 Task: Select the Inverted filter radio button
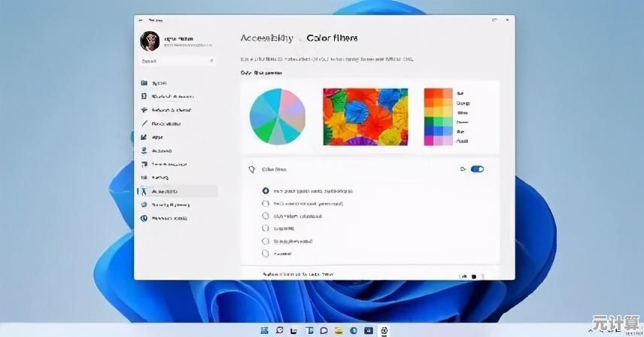click(265, 254)
